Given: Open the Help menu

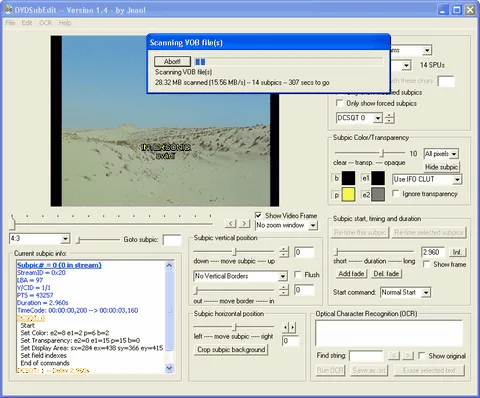Looking at the screenshot, I should (65, 23).
